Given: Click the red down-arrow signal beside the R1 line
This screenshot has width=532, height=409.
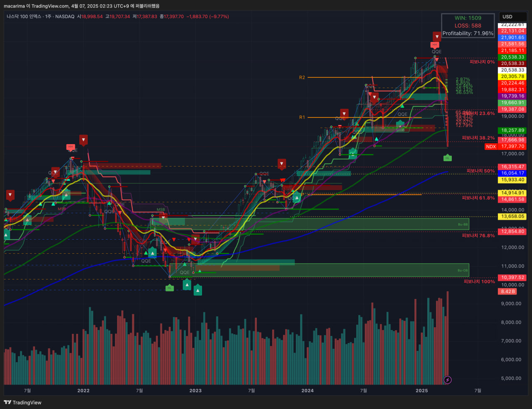Looking at the screenshot, I should pos(344,113).
